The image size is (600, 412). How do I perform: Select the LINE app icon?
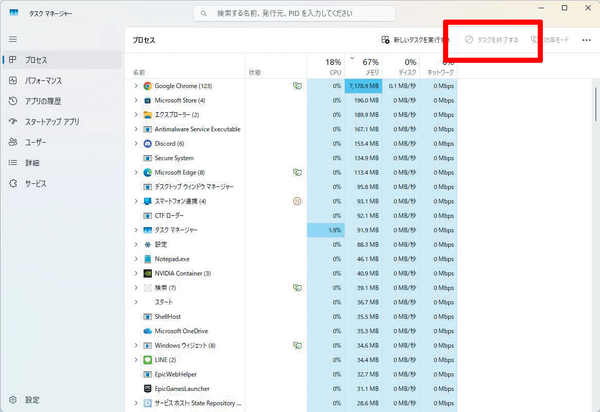click(x=147, y=360)
